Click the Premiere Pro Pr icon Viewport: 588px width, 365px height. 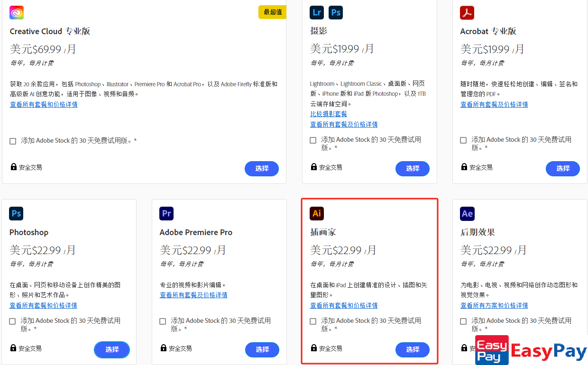[x=166, y=213]
